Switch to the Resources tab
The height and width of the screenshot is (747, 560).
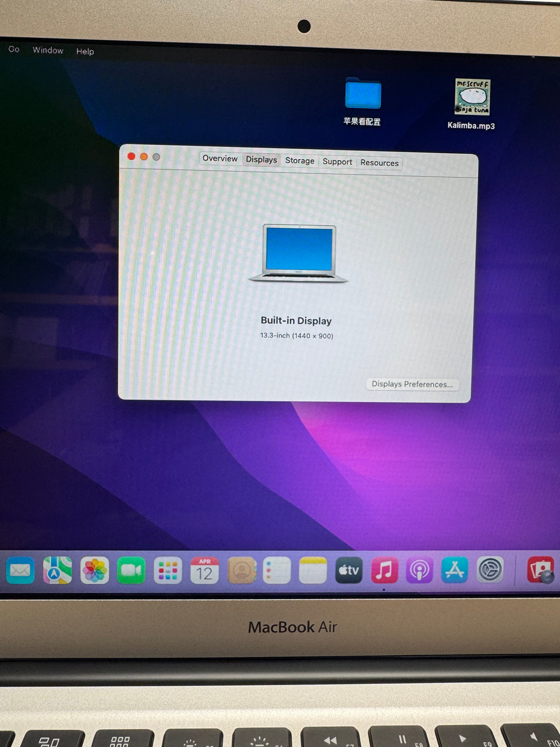click(380, 163)
